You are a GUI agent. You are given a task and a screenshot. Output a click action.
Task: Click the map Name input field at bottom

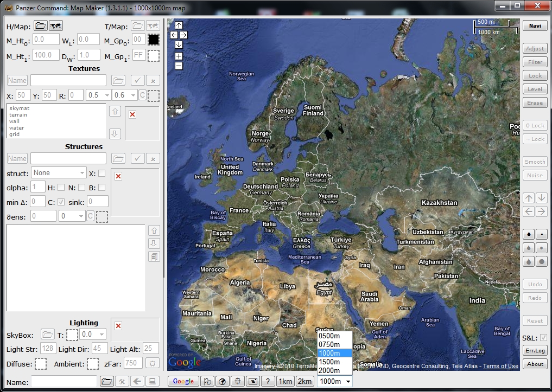pos(64,381)
